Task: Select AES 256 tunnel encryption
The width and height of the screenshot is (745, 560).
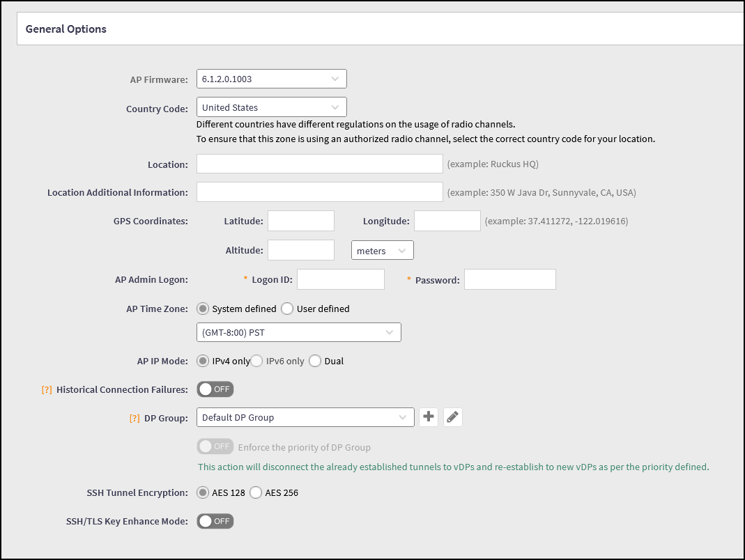Action: (256, 492)
